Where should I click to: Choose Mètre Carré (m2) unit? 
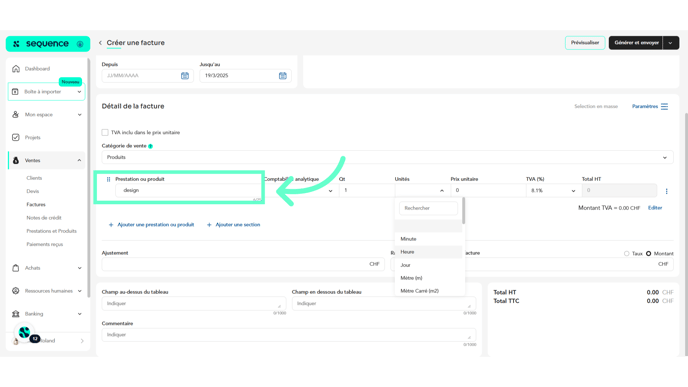428,290
